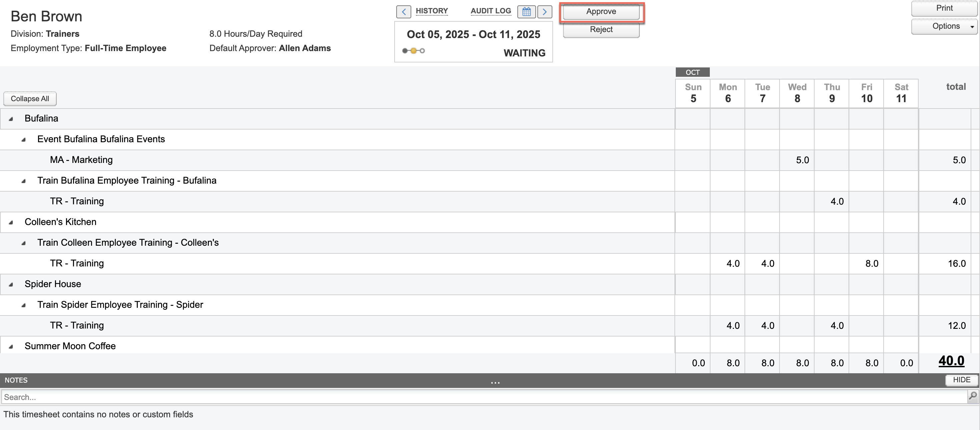Collapse the Colleen's Kitchen row
This screenshot has height=430, width=980.
click(x=11, y=222)
